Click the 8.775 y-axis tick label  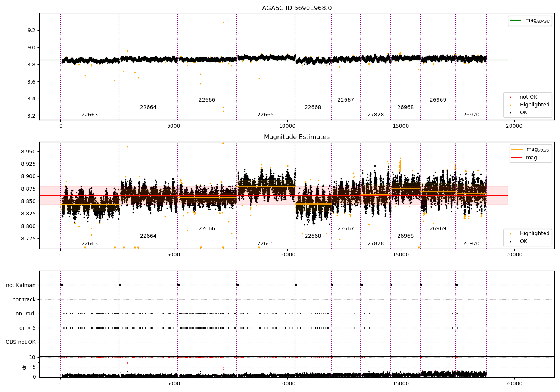[28, 239]
